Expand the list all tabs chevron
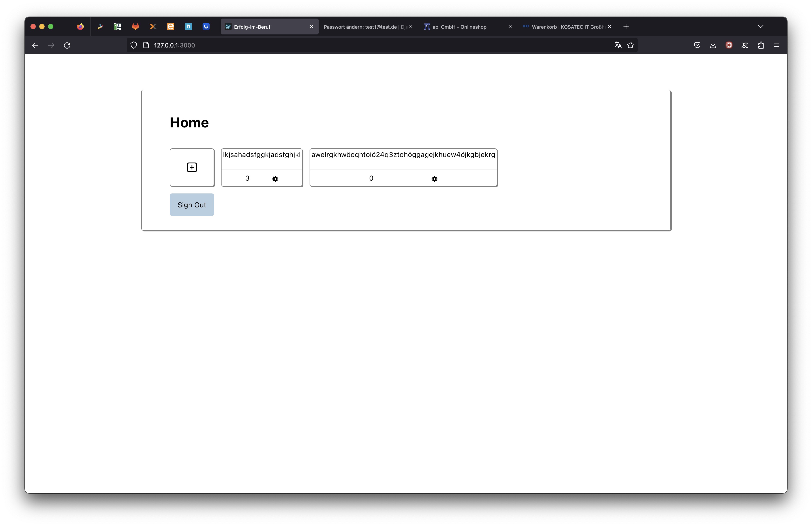The height and width of the screenshot is (526, 812). (761, 27)
